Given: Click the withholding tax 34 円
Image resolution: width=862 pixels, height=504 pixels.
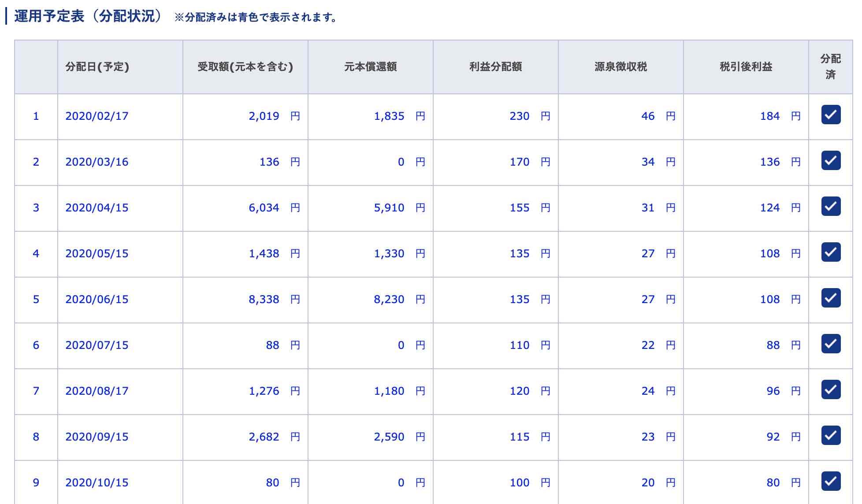Looking at the screenshot, I should pyautogui.click(x=658, y=162).
